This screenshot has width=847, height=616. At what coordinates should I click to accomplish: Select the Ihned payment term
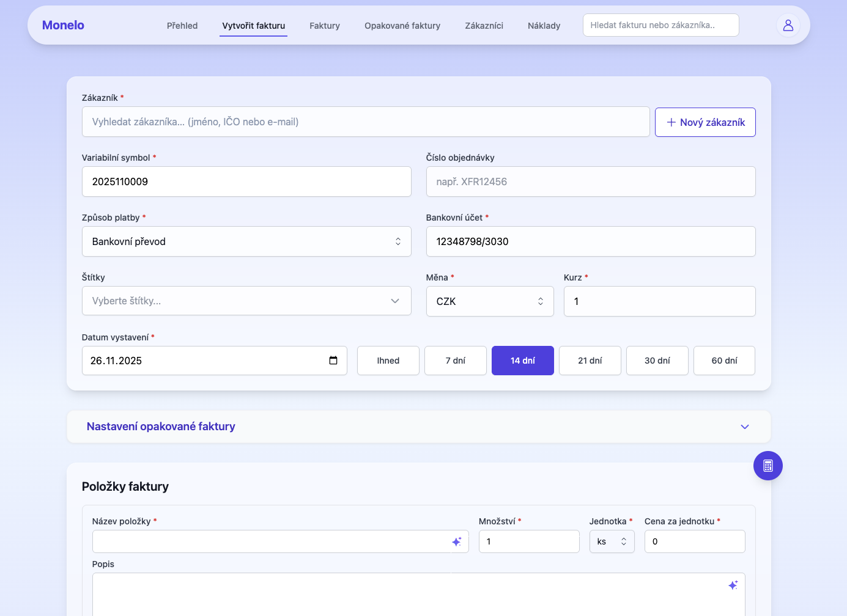pos(388,361)
